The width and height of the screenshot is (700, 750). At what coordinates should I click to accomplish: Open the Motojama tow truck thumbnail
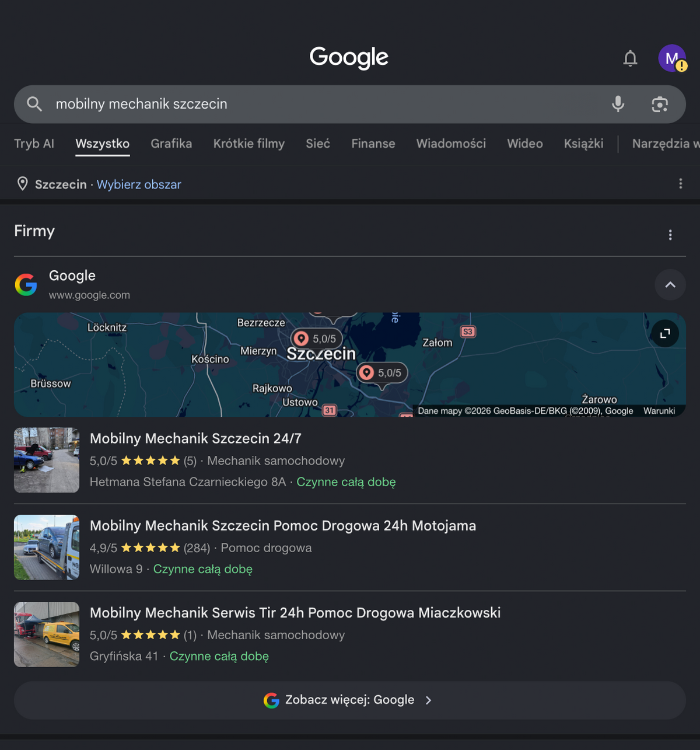click(x=47, y=547)
